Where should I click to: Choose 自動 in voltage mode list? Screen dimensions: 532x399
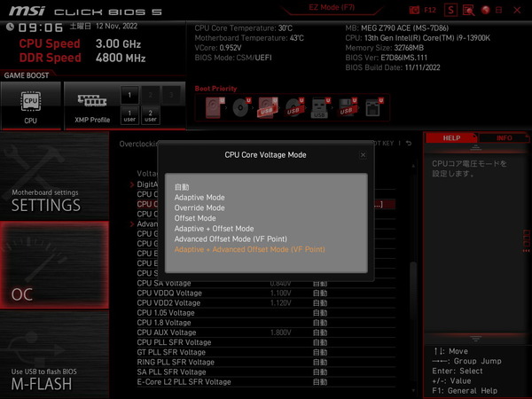tap(182, 187)
